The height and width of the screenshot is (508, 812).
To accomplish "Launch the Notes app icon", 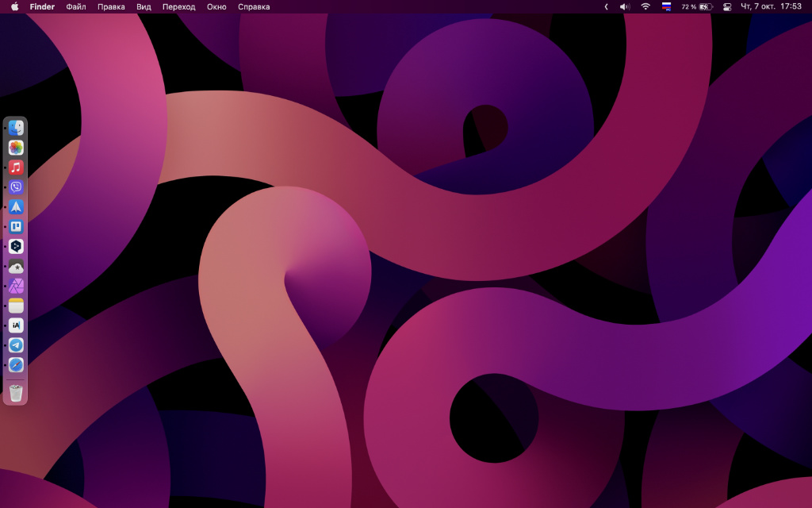I will (16, 306).
